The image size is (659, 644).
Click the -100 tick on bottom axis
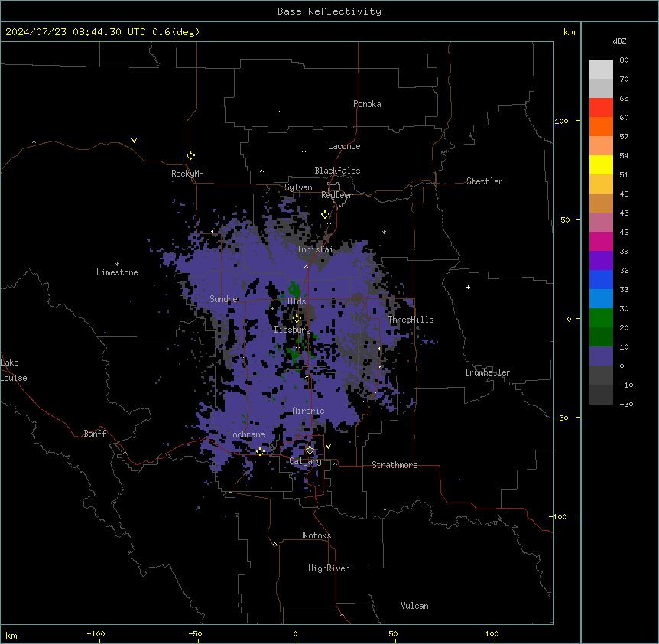96,633
